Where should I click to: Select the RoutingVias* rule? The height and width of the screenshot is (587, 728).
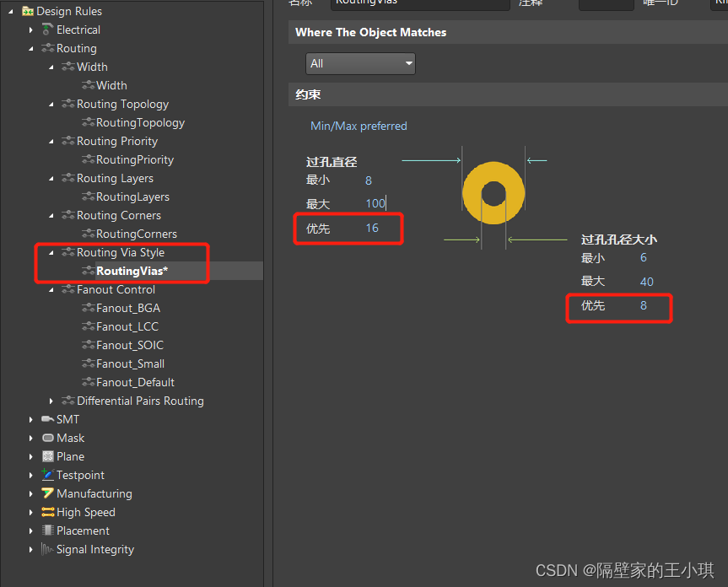[132, 271]
